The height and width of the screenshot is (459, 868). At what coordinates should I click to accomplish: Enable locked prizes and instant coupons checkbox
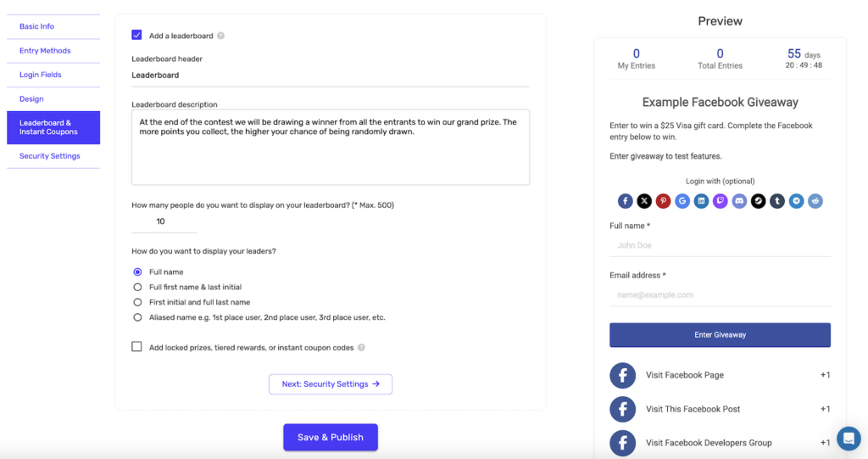pos(136,347)
